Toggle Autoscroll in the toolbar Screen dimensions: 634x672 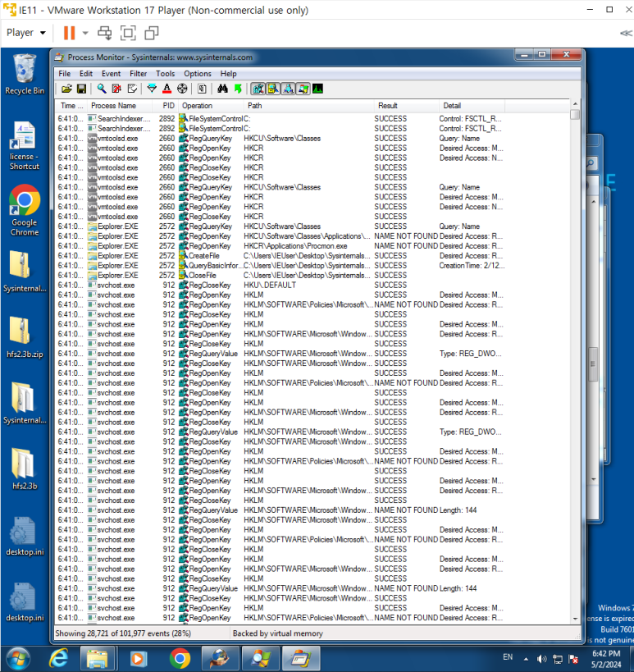[x=116, y=89]
